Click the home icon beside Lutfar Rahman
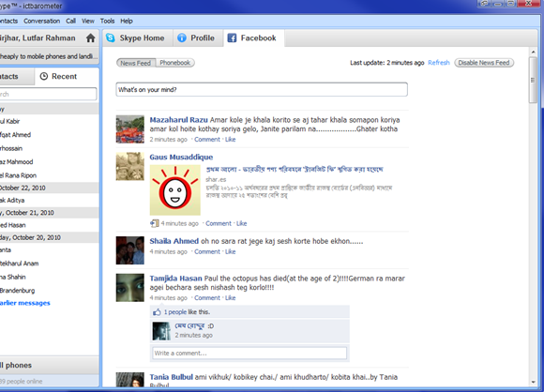The width and height of the screenshot is (544, 392). click(x=91, y=38)
